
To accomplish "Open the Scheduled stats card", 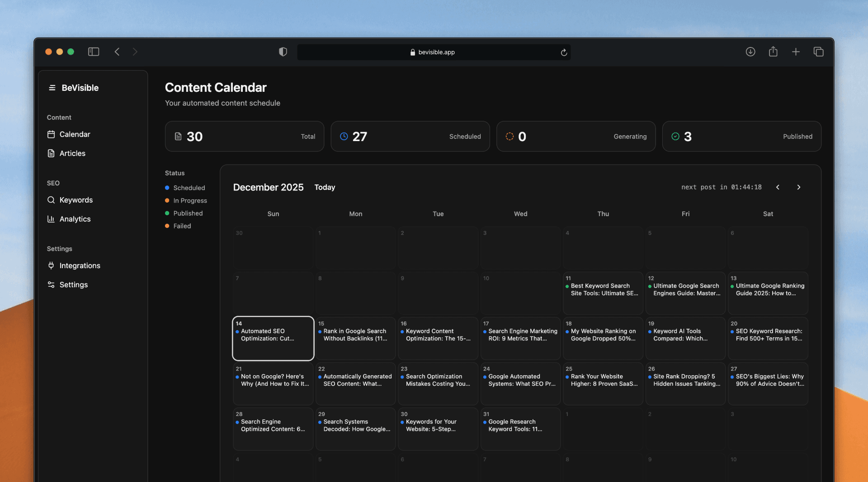I will coord(410,136).
